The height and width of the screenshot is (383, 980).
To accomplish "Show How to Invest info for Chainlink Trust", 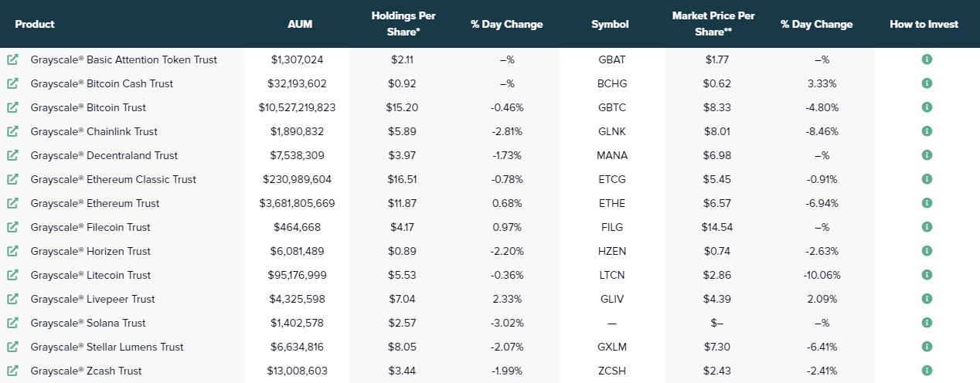I will (x=927, y=131).
